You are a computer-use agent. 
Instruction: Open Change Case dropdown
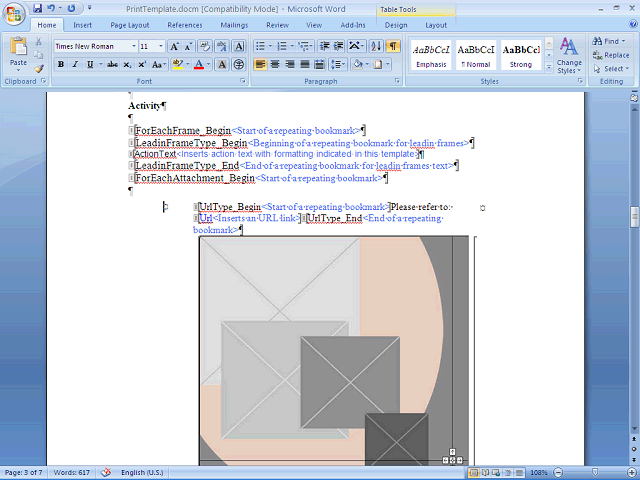coord(158,64)
